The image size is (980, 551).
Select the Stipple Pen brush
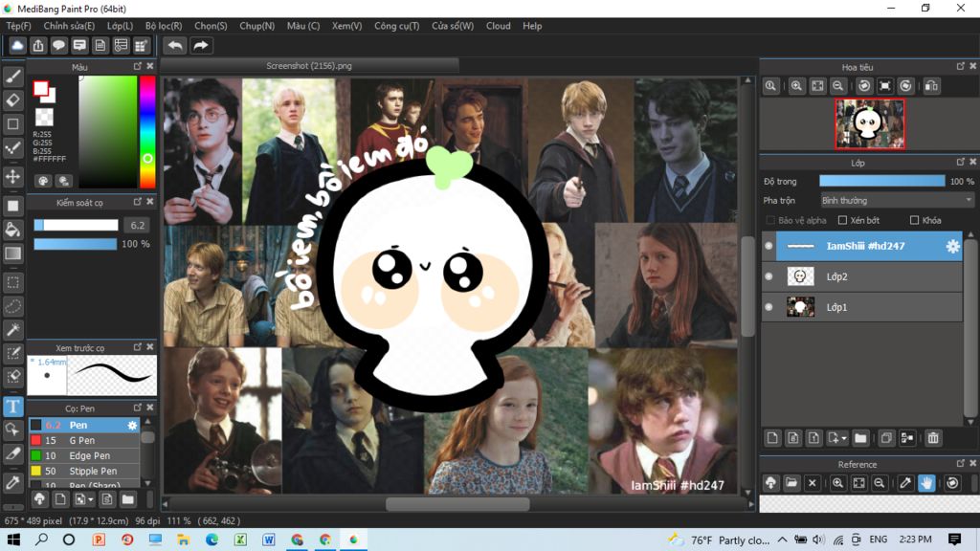coord(84,471)
